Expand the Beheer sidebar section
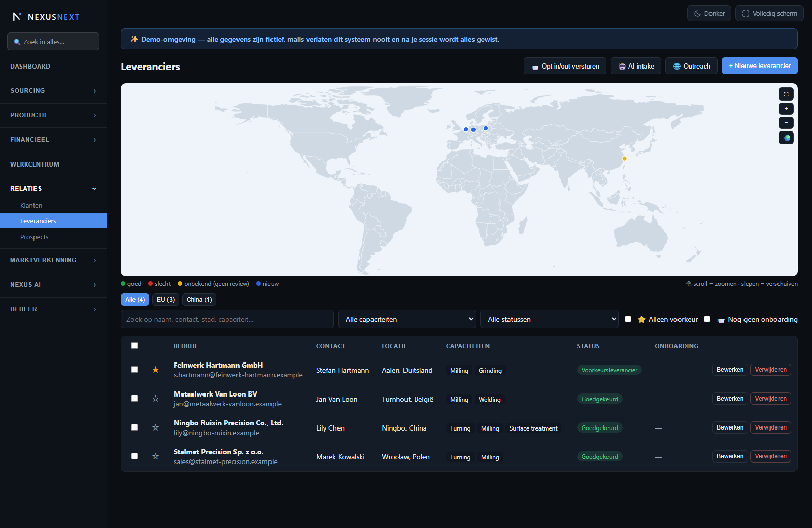The width and height of the screenshot is (812, 528). click(x=53, y=309)
